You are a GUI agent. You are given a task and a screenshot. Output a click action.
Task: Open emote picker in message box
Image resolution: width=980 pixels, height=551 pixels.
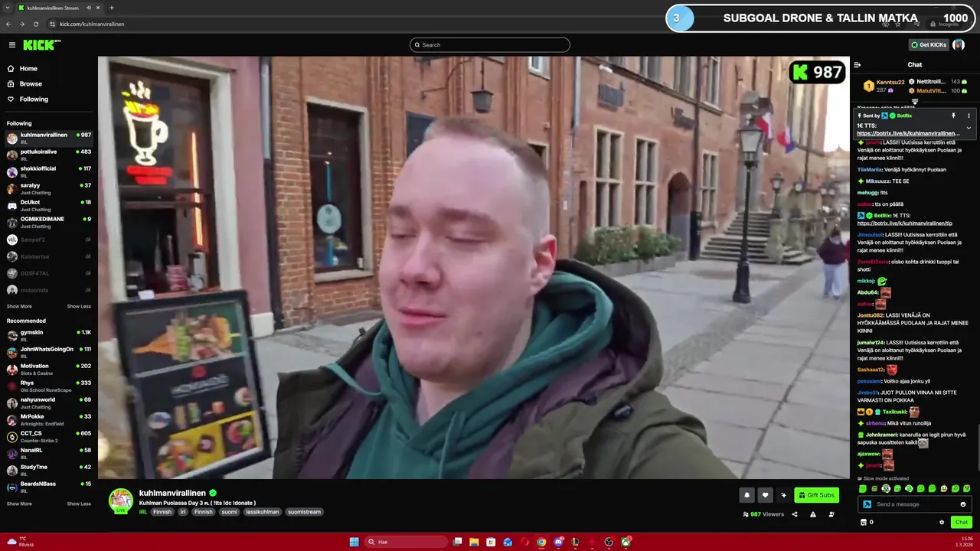point(963,504)
